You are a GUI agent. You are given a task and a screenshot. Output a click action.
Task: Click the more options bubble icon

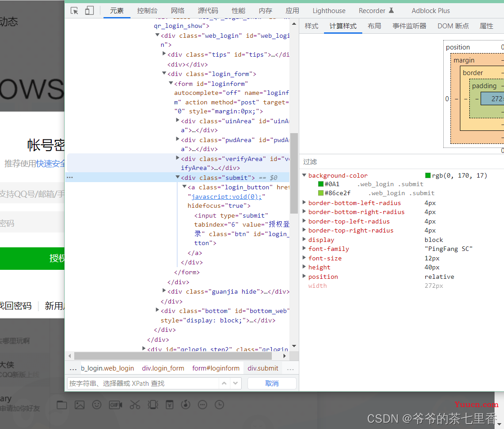click(202, 405)
